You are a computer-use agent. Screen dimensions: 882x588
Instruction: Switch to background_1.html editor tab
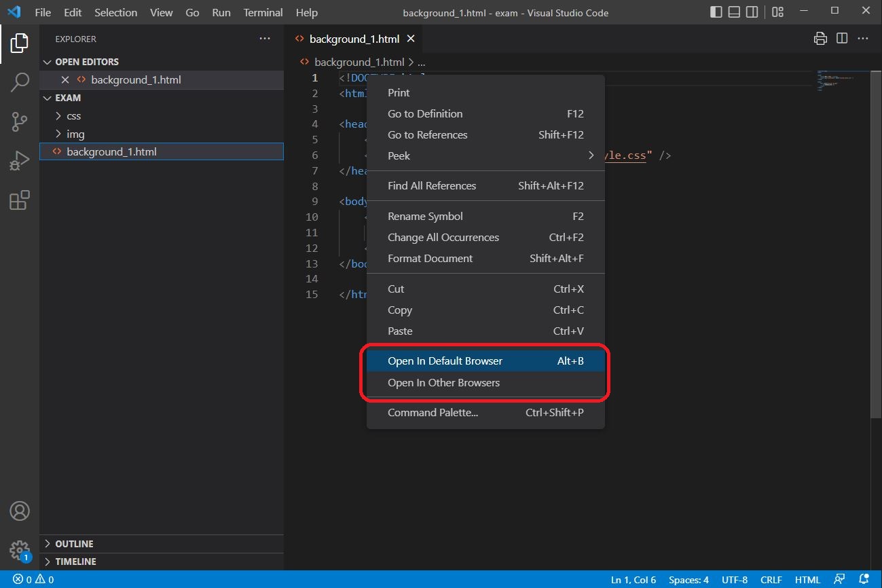click(354, 39)
